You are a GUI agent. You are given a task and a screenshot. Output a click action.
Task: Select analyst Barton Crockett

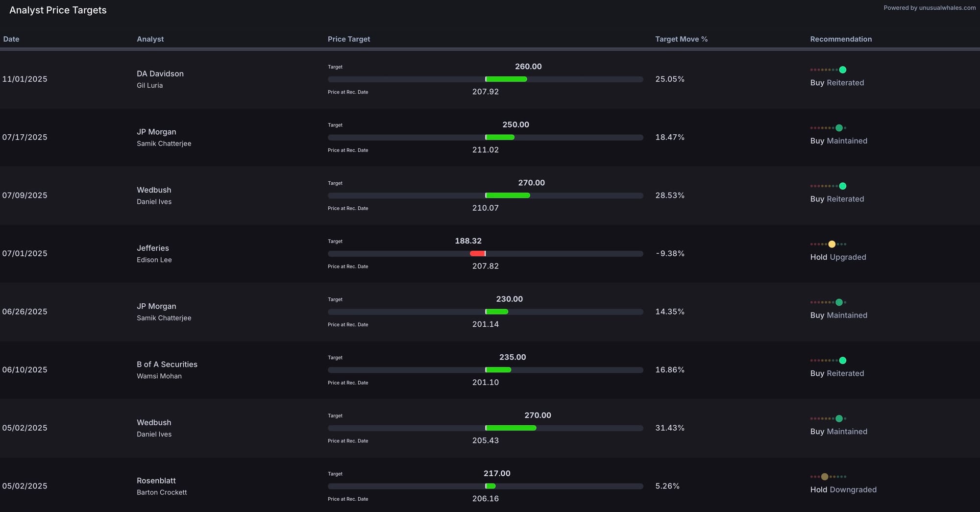coord(162,492)
